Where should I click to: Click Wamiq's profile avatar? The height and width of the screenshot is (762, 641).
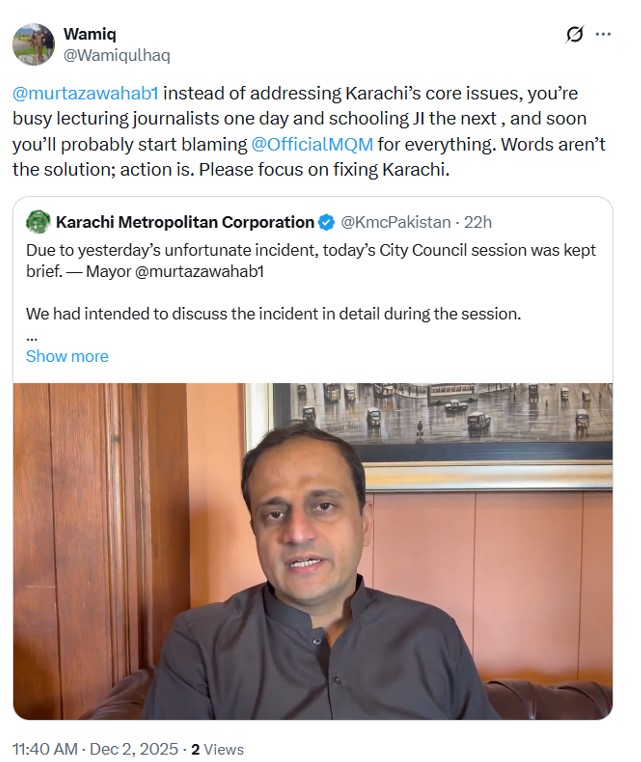tap(33, 43)
